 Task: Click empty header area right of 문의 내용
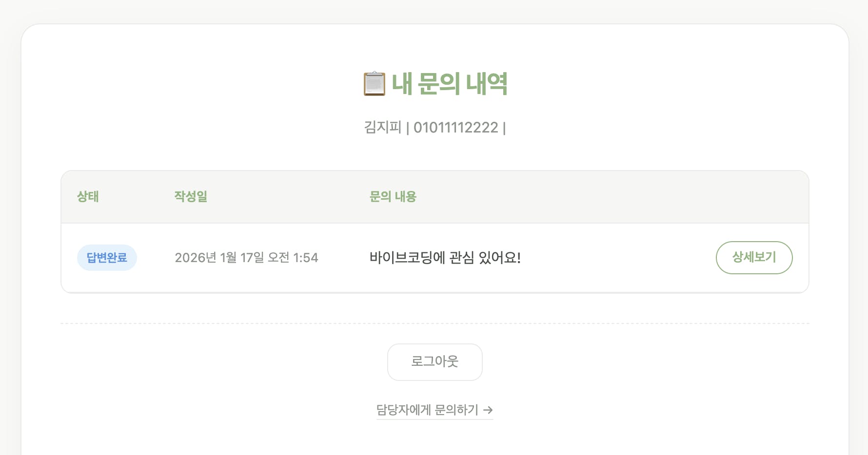(585, 197)
